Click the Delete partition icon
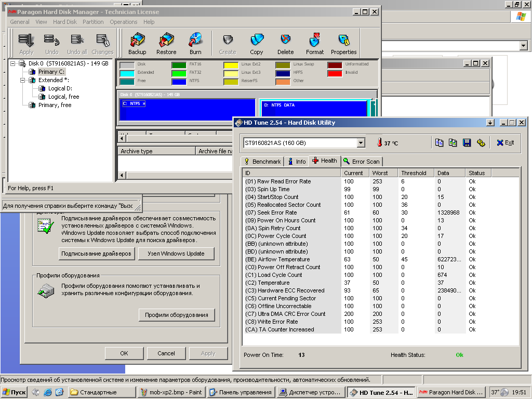 click(286, 40)
